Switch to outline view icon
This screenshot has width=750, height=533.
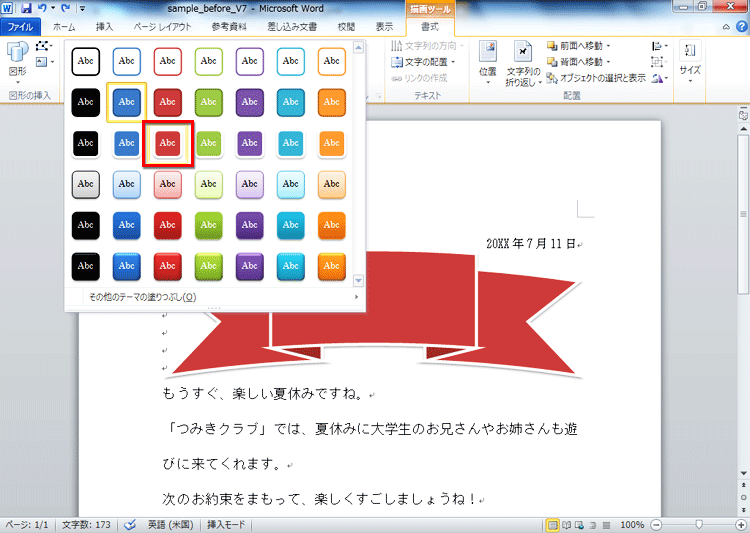coord(593,525)
